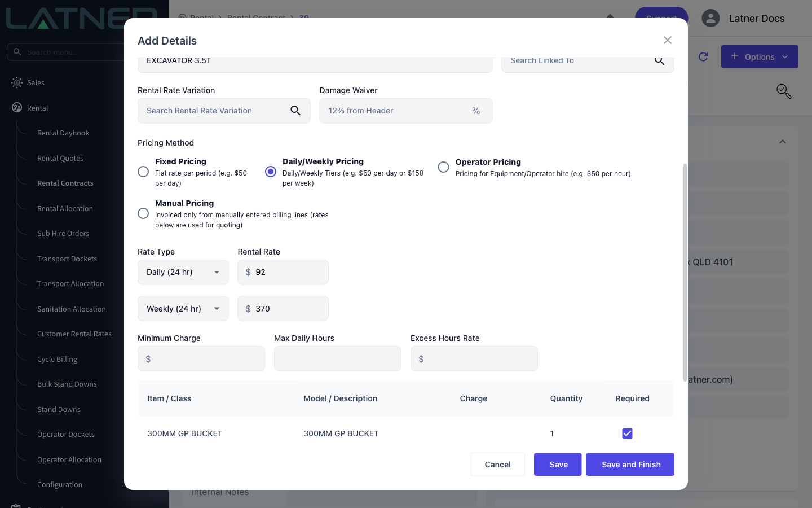812x508 pixels.
Task: Open Operator Allocation in sidebar
Action: point(69,460)
